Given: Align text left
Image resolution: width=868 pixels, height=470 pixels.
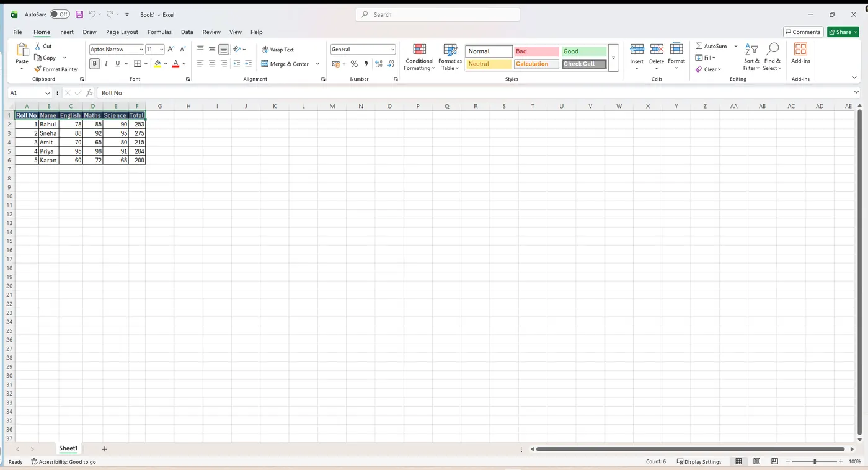Looking at the screenshot, I should point(200,64).
